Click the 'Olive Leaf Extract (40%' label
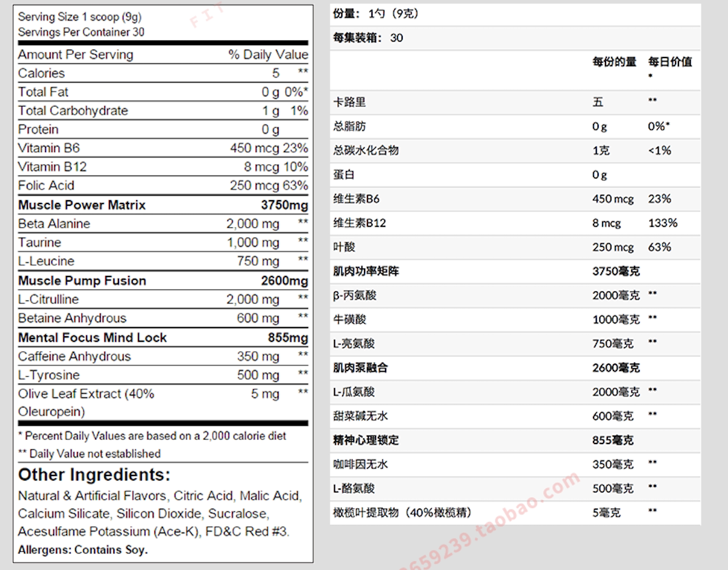The width and height of the screenshot is (728, 570). [86, 394]
